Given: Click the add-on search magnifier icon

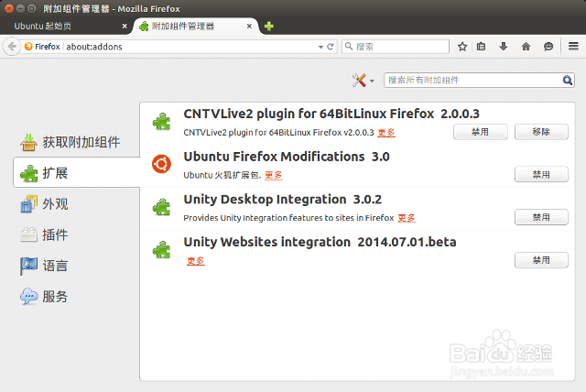Looking at the screenshot, I should pyautogui.click(x=568, y=80).
